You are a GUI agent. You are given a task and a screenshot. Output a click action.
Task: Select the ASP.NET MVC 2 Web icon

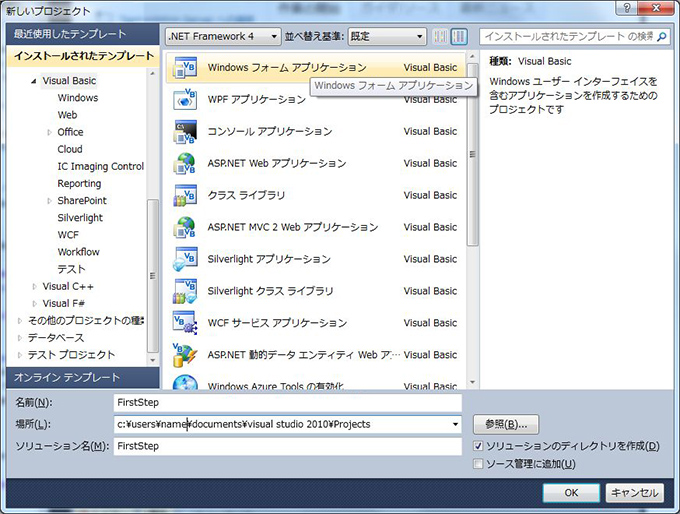point(185,227)
